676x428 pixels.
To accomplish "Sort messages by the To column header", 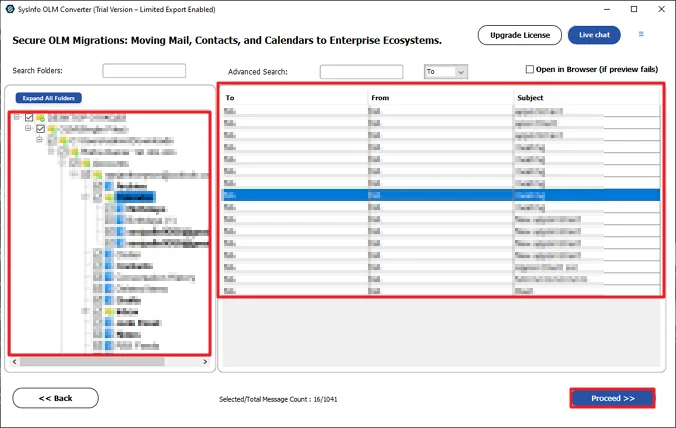I will pos(230,98).
